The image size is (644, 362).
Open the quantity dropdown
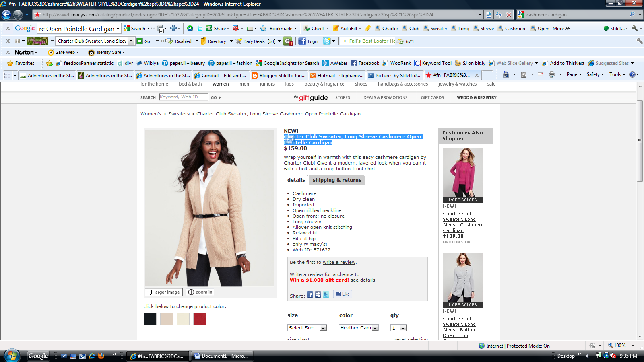398,328
